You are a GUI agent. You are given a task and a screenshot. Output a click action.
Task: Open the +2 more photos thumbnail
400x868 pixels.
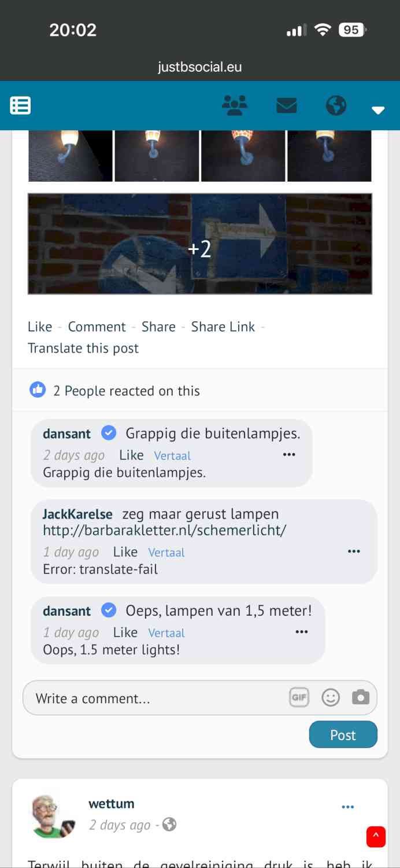pos(200,244)
